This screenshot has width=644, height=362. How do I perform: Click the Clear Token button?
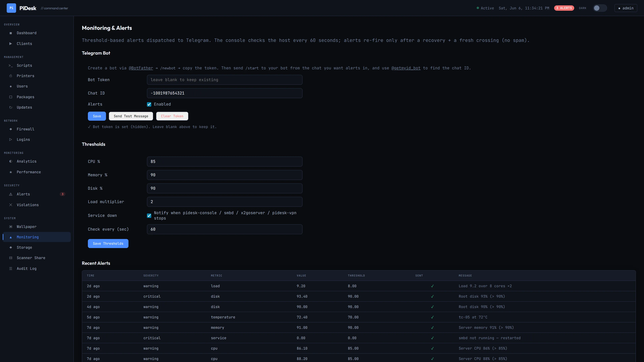(172, 116)
